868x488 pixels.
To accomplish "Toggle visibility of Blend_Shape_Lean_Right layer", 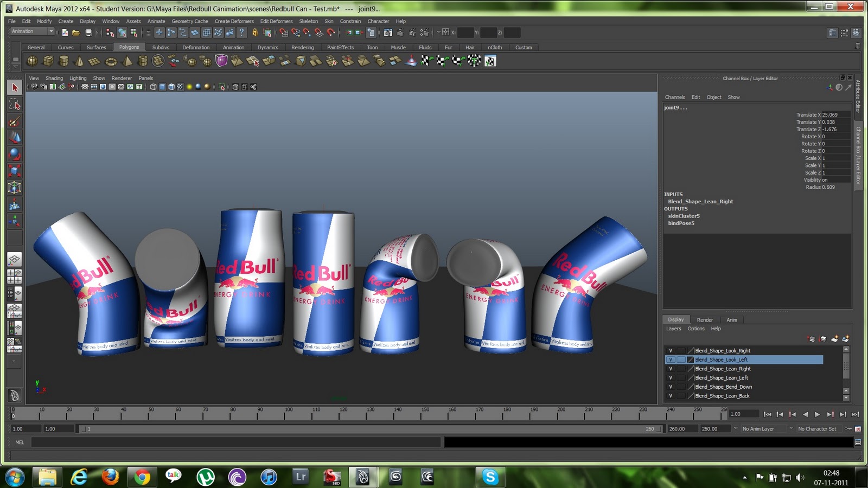I will pyautogui.click(x=671, y=369).
